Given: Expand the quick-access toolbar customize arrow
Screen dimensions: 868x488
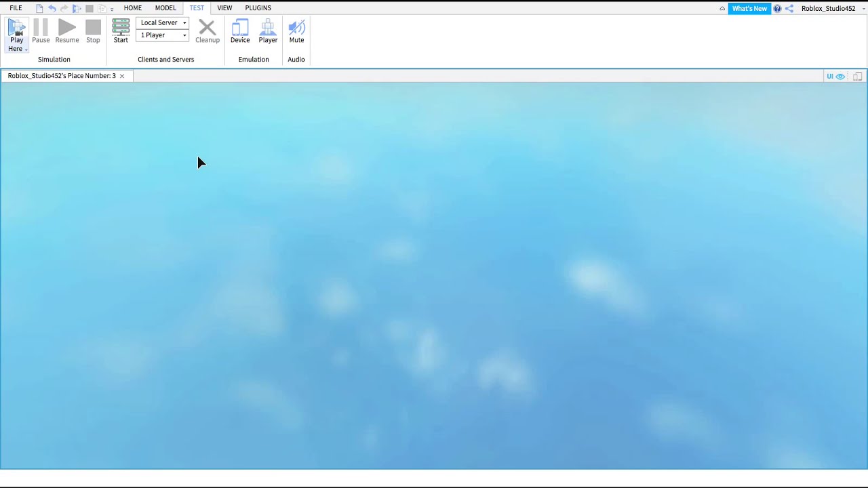Looking at the screenshot, I should click(112, 9).
